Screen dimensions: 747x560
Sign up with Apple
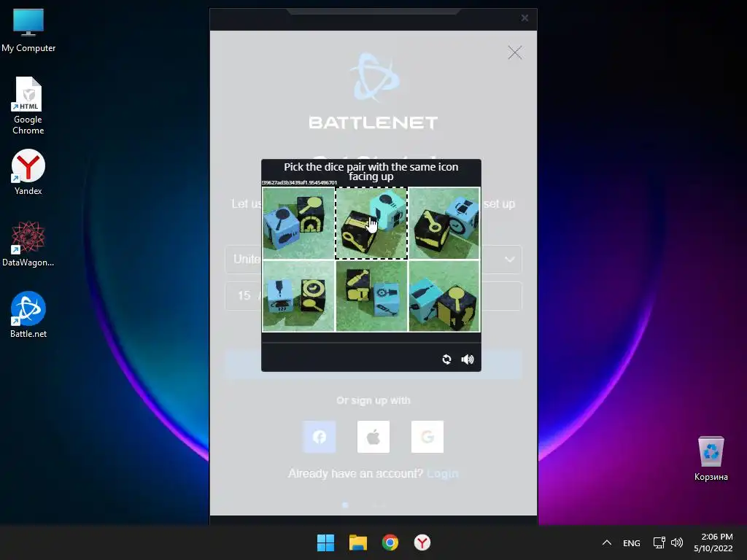(x=373, y=437)
